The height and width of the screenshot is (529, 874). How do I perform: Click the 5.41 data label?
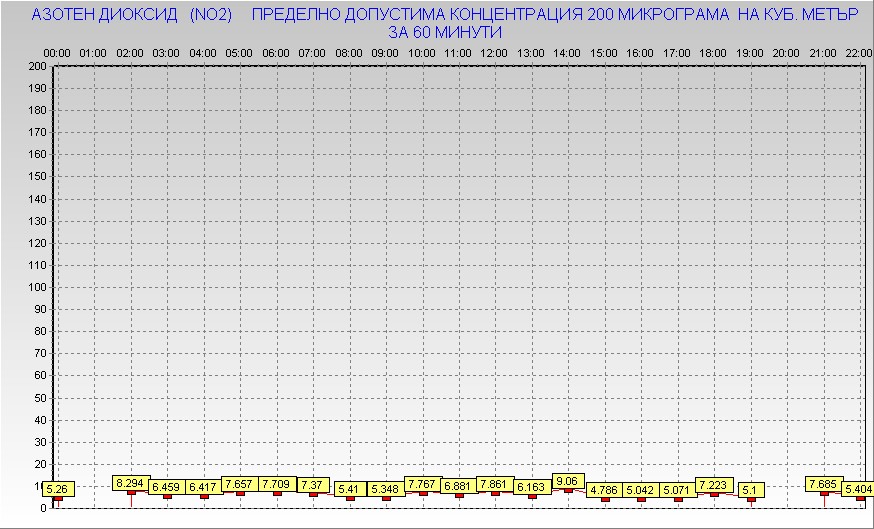[350, 489]
